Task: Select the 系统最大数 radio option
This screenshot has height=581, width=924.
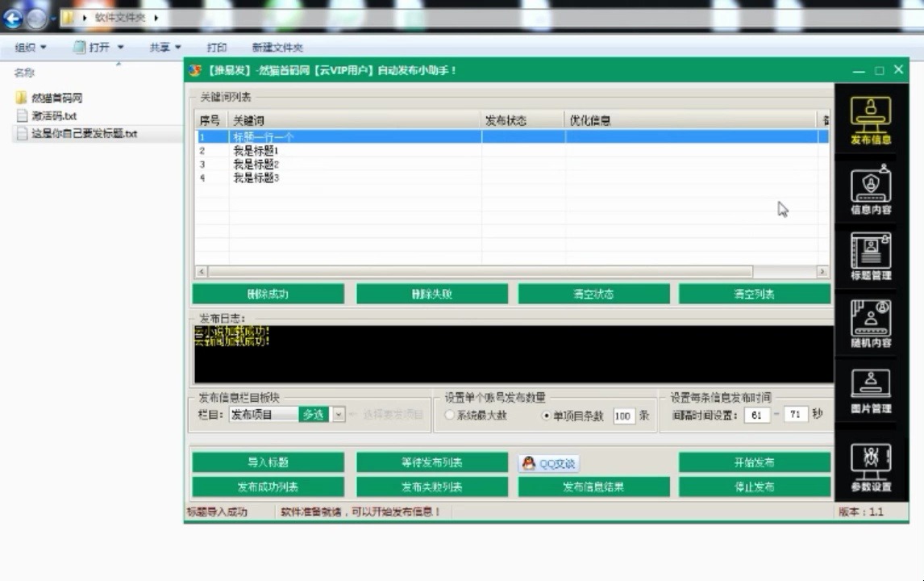Action: pyautogui.click(x=449, y=415)
